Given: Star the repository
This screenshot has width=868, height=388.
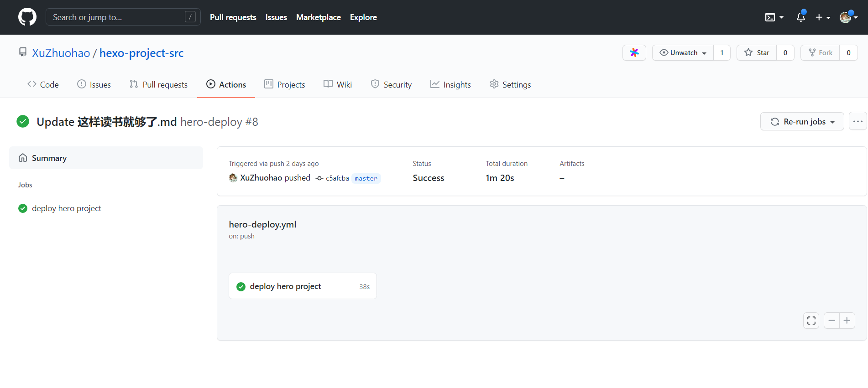Looking at the screenshot, I should [757, 53].
